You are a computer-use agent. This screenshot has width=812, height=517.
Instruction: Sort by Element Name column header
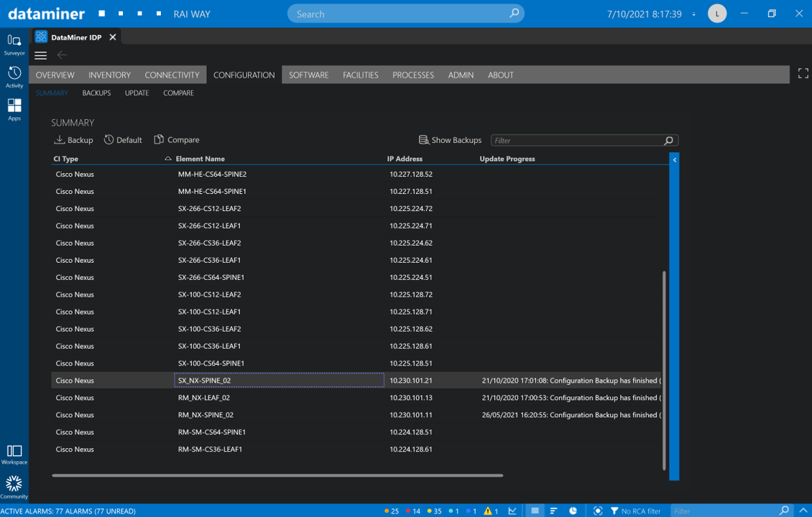[x=200, y=159]
